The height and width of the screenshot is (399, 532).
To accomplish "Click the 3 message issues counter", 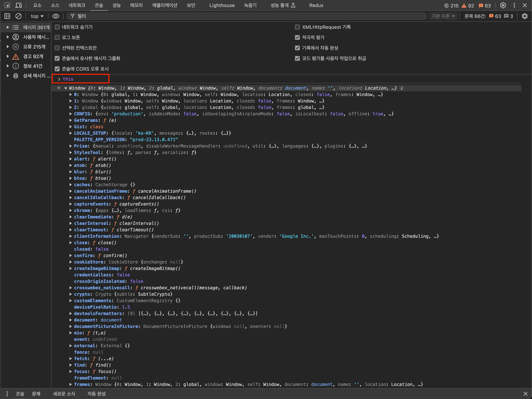I will [x=508, y=16].
